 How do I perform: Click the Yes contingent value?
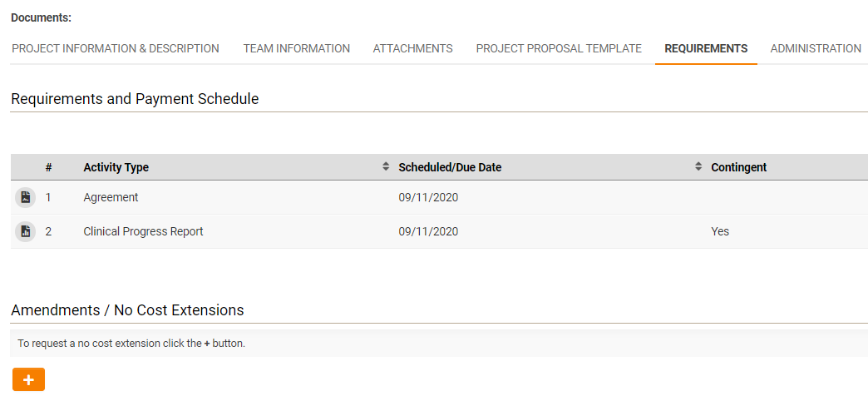[720, 232]
